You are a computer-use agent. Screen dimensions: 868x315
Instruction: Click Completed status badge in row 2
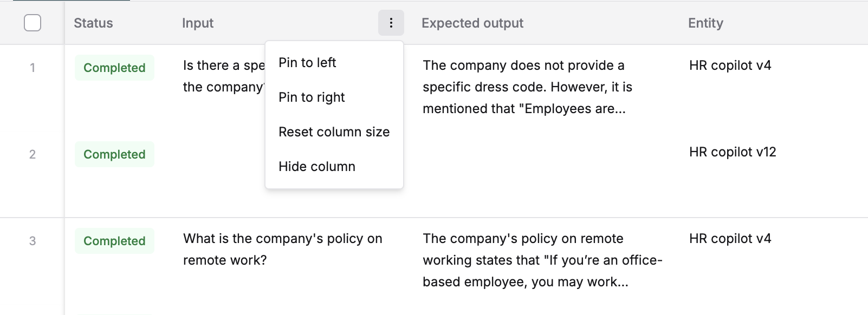(114, 154)
